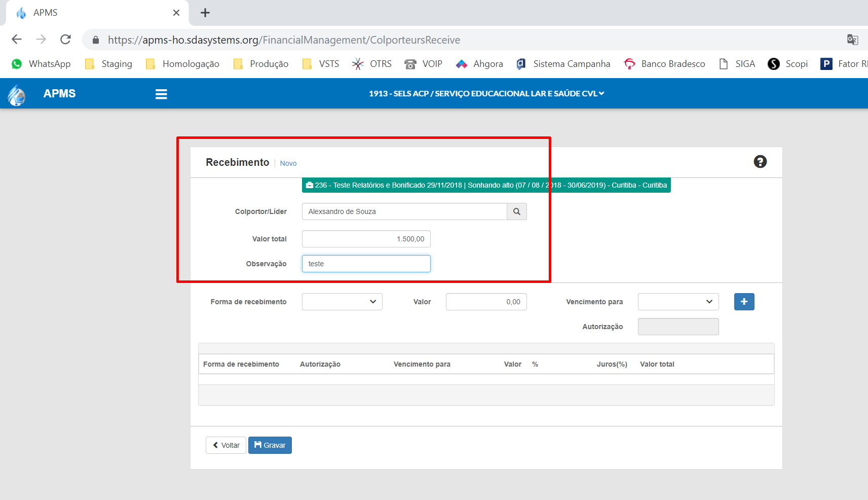
Task: Click the Voltar button
Action: tap(226, 445)
